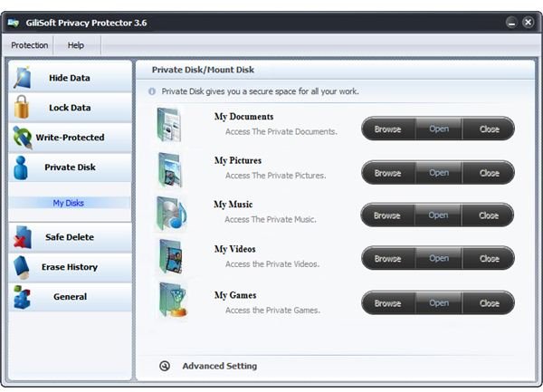Click 'Access the Private Videos.' text
The width and height of the screenshot is (543, 392).
click(x=272, y=263)
